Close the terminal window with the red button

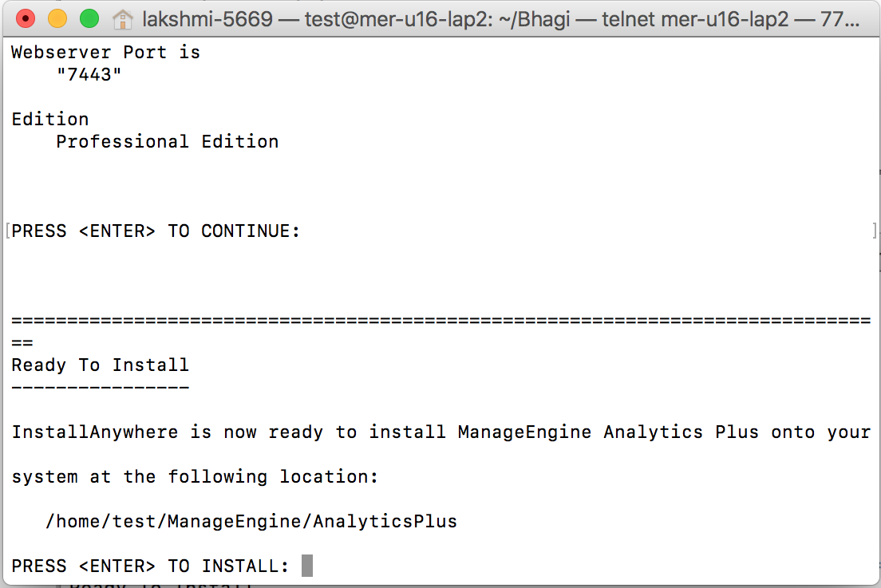click(x=26, y=18)
